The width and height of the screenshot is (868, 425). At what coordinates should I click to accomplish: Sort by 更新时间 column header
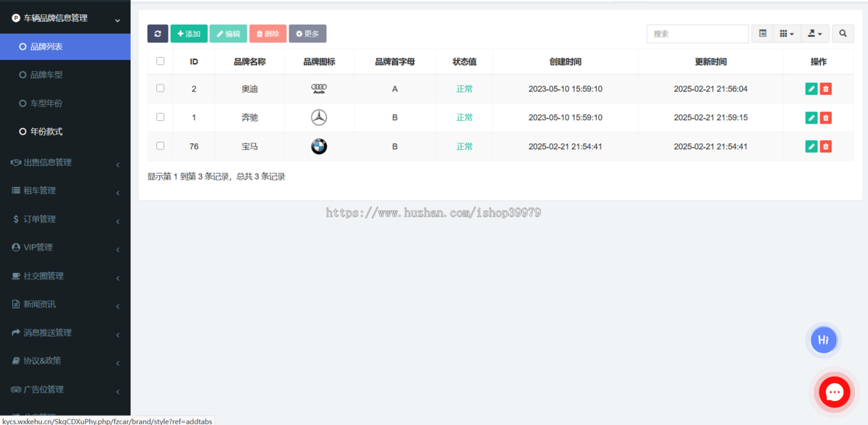710,62
